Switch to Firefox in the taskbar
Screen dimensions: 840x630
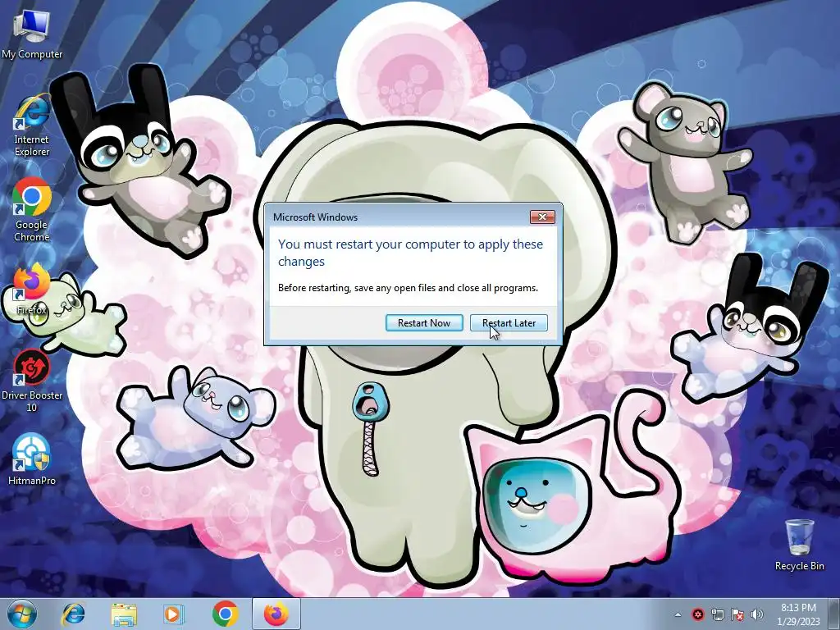pos(276,614)
